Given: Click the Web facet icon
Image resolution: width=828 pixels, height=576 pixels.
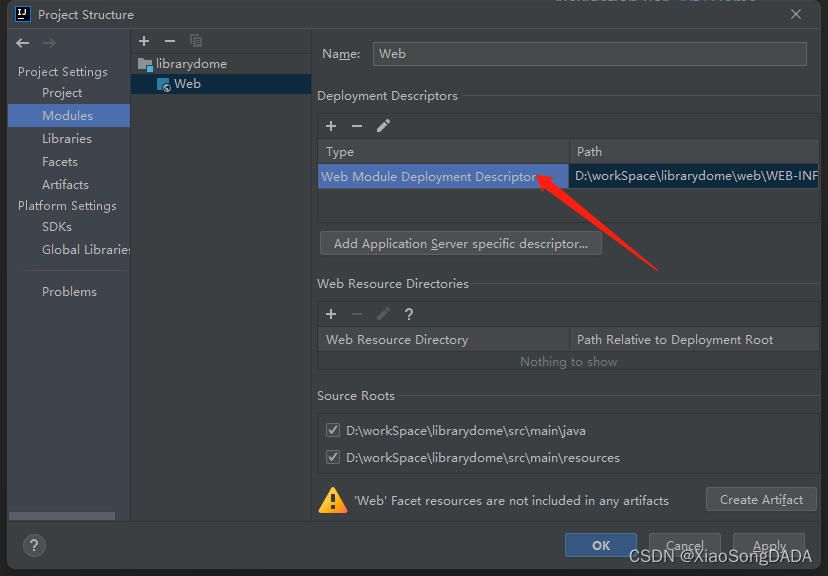Looking at the screenshot, I should (x=164, y=84).
